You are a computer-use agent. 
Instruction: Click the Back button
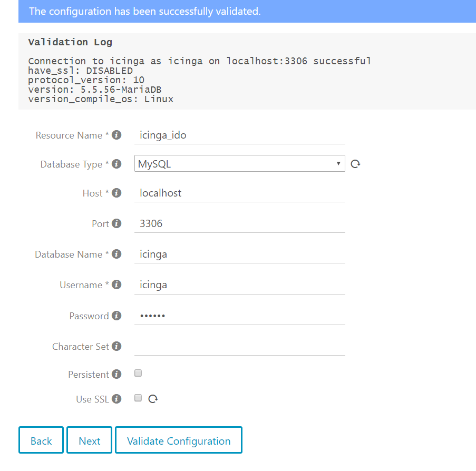41,440
